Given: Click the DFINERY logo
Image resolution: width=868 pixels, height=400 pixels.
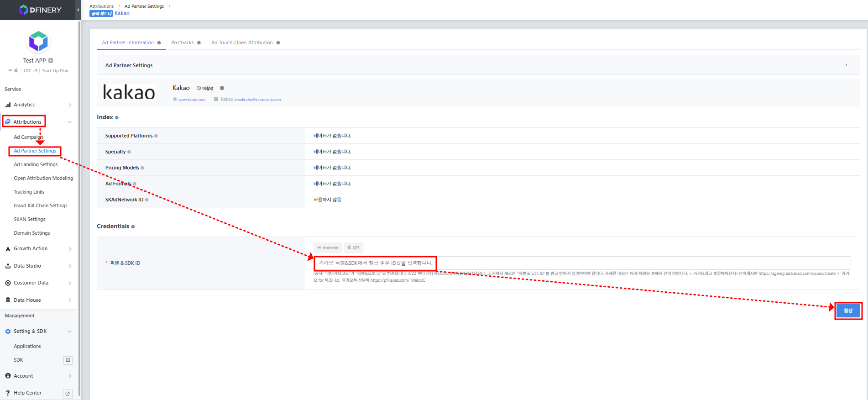Looking at the screenshot, I should (x=40, y=10).
